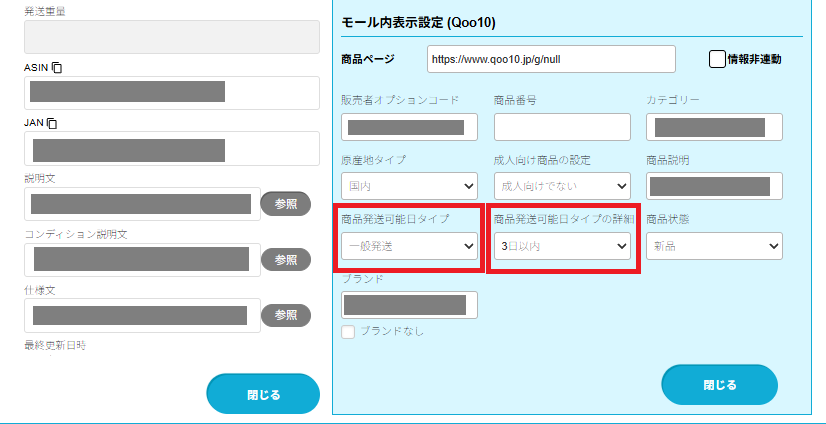Open the 原産地タイプ dropdown
The height and width of the screenshot is (424, 826).
point(409,186)
